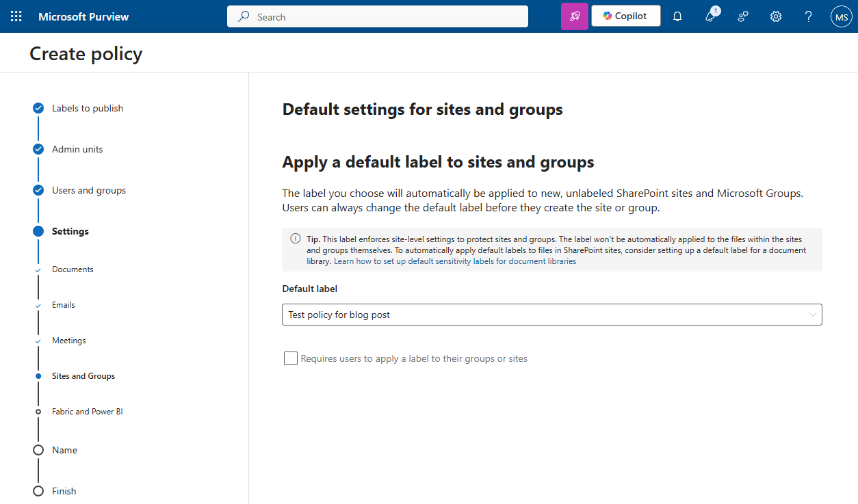Jump to the Name step
The height and width of the screenshot is (504, 858).
[x=65, y=449]
